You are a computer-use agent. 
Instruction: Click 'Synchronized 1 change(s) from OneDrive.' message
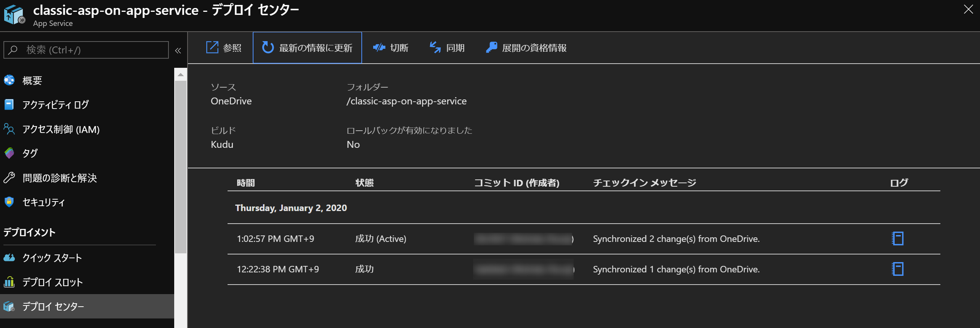(677, 269)
